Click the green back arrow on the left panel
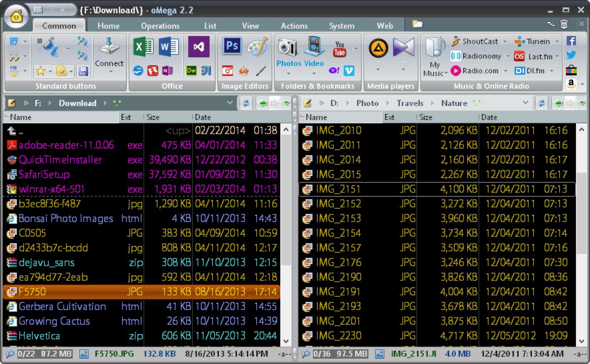 [x=263, y=103]
